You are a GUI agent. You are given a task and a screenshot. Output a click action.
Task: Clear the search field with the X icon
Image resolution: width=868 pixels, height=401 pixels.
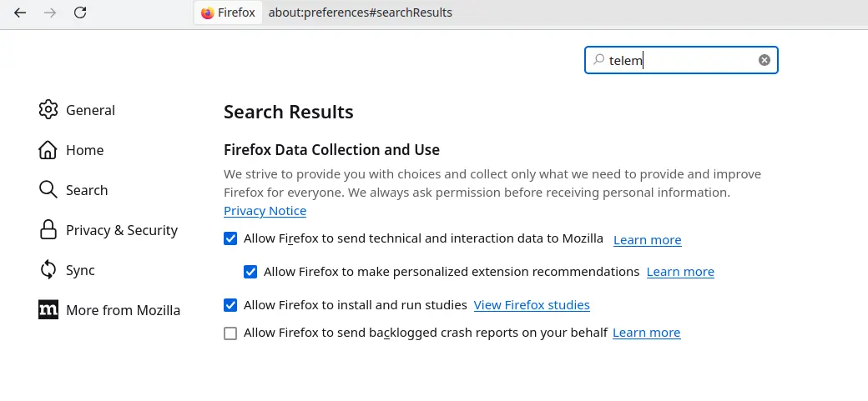[x=765, y=60]
